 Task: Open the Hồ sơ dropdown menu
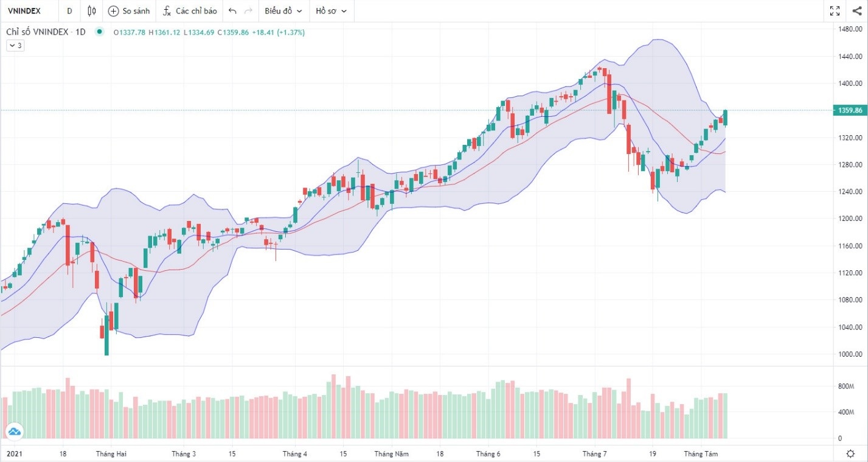coord(330,10)
